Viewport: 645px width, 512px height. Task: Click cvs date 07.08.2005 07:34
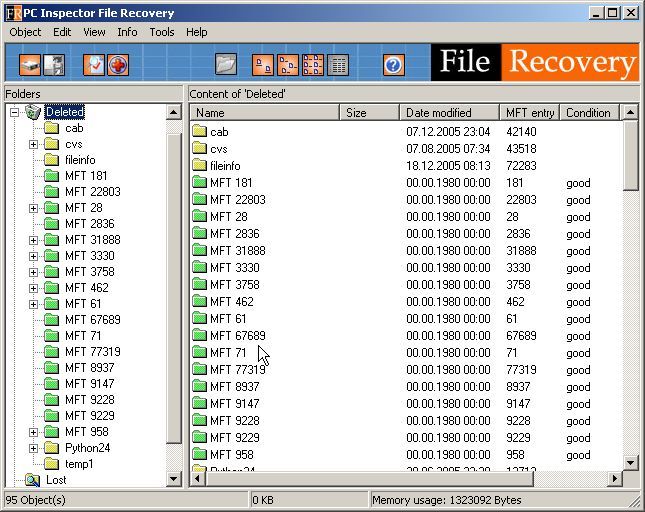[x=448, y=148]
